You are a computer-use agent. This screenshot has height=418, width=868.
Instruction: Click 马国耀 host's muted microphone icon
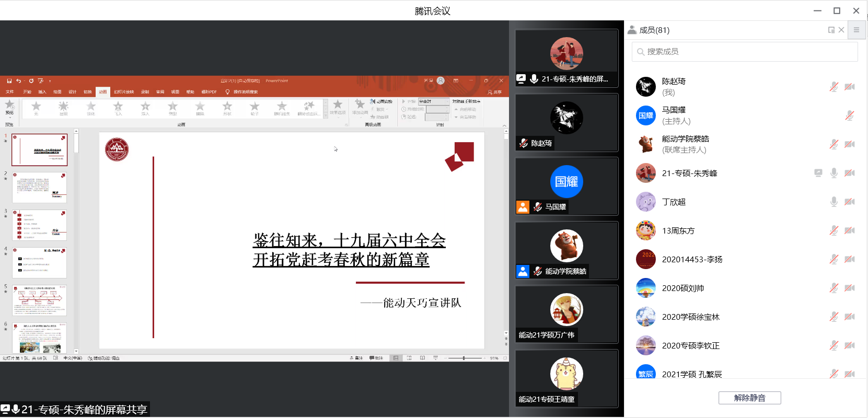click(x=850, y=115)
